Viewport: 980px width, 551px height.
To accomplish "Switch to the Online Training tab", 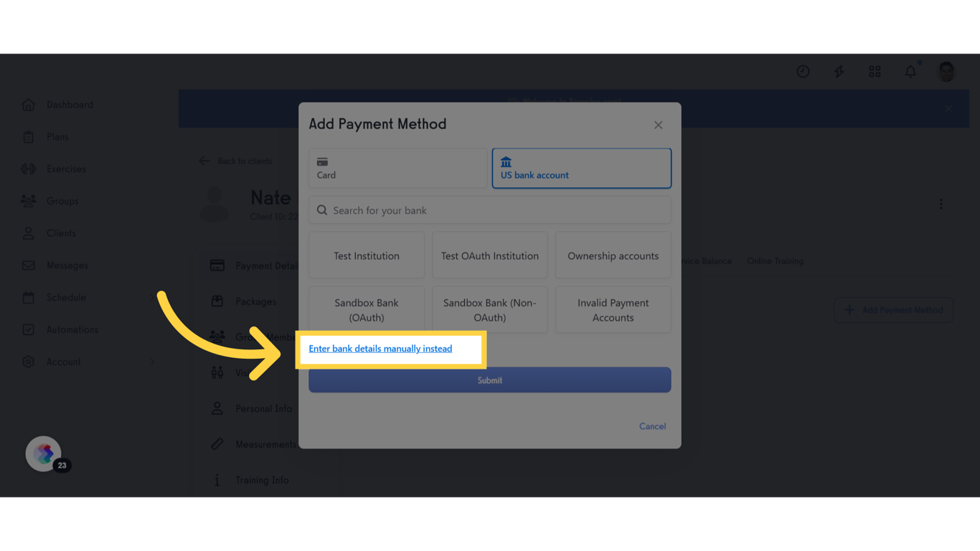I will [775, 261].
